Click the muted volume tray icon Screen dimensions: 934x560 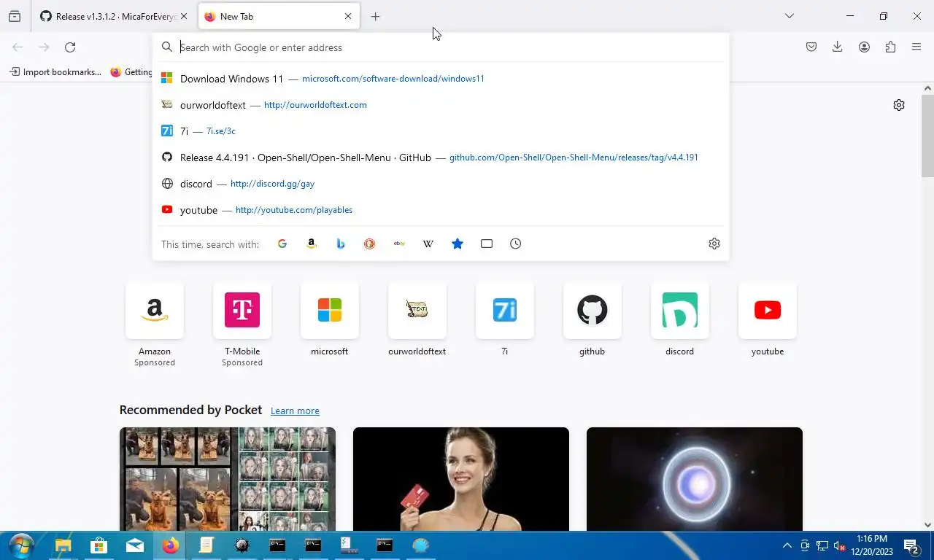click(x=839, y=545)
